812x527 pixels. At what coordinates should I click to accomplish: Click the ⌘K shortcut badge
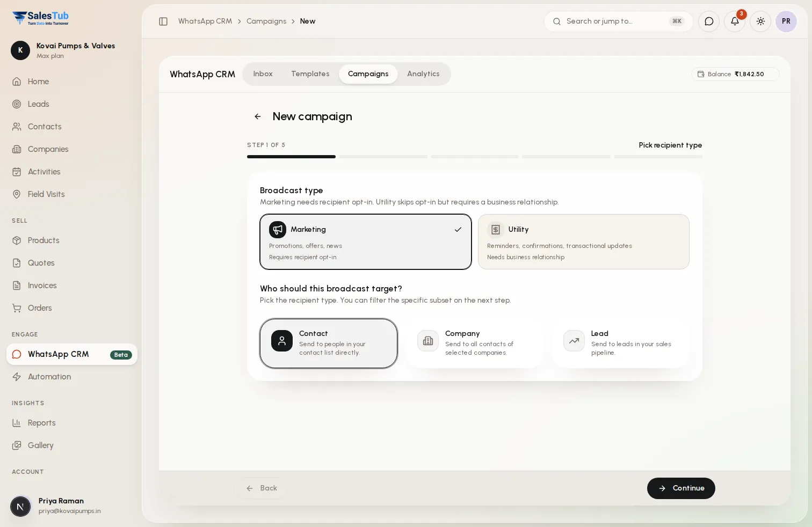pos(677,21)
